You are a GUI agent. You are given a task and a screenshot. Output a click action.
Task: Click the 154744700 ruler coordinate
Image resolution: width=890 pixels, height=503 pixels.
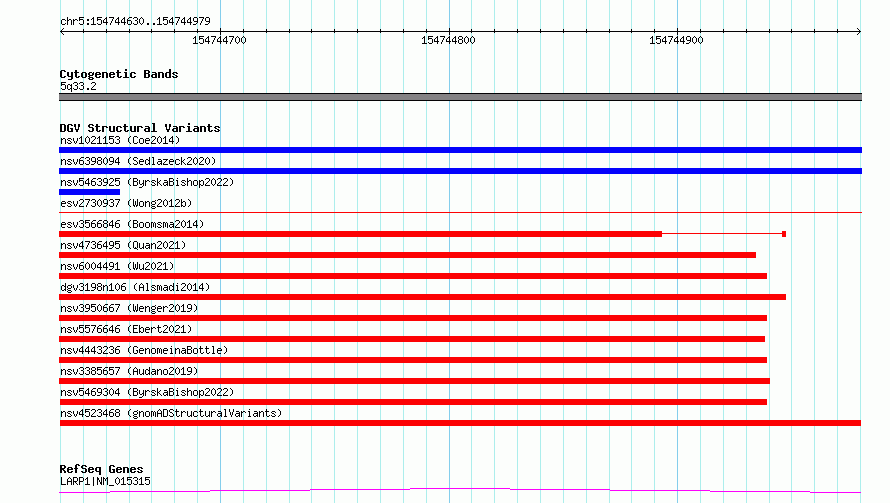coord(219,40)
